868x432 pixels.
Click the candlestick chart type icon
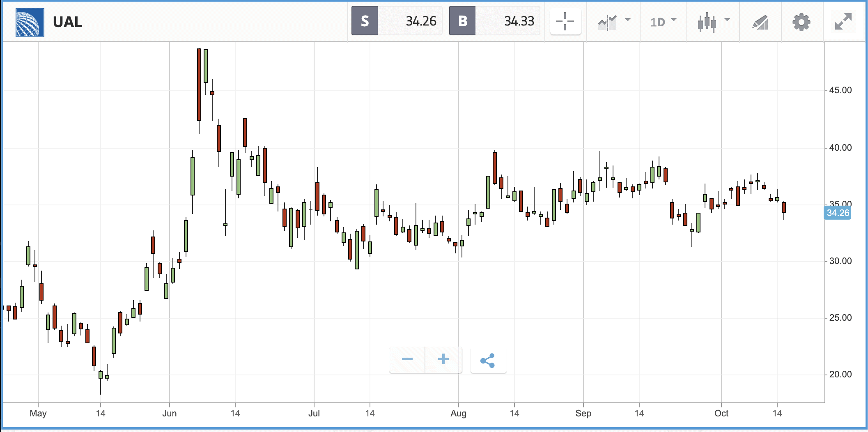[707, 22]
